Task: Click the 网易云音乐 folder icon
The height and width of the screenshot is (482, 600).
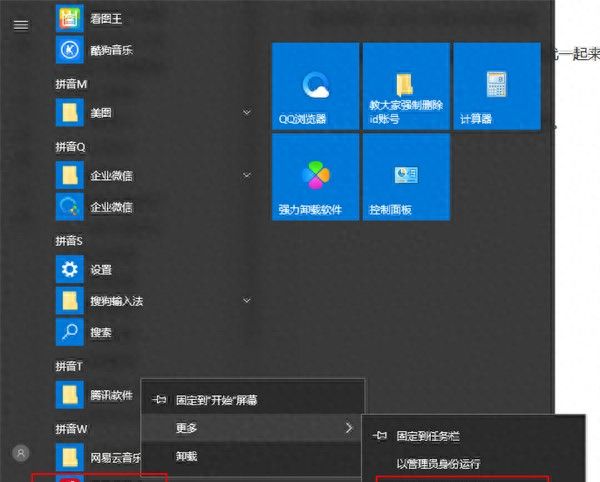Action: pyautogui.click(x=70, y=458)
